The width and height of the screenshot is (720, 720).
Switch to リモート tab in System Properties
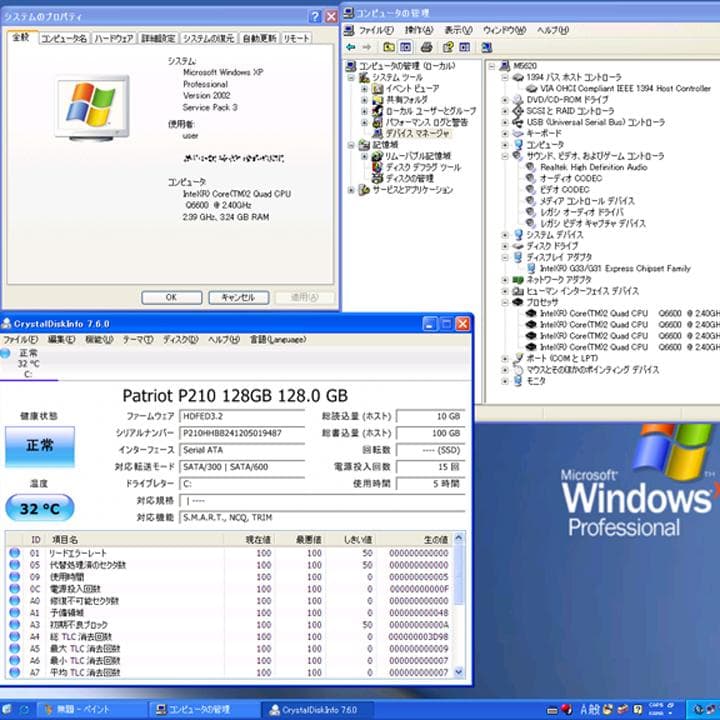[296, 39]
